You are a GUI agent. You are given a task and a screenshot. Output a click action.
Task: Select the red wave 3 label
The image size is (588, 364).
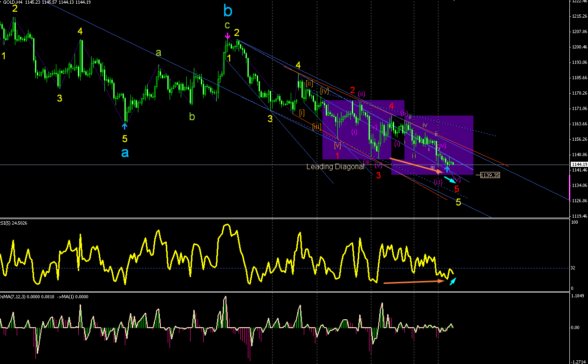coord(379,175)
